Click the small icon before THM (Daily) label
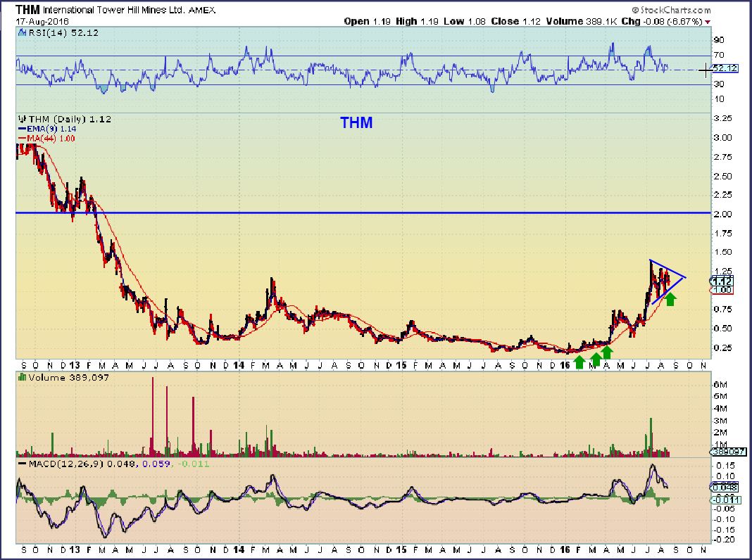752x560 pixels. point(20,118)
